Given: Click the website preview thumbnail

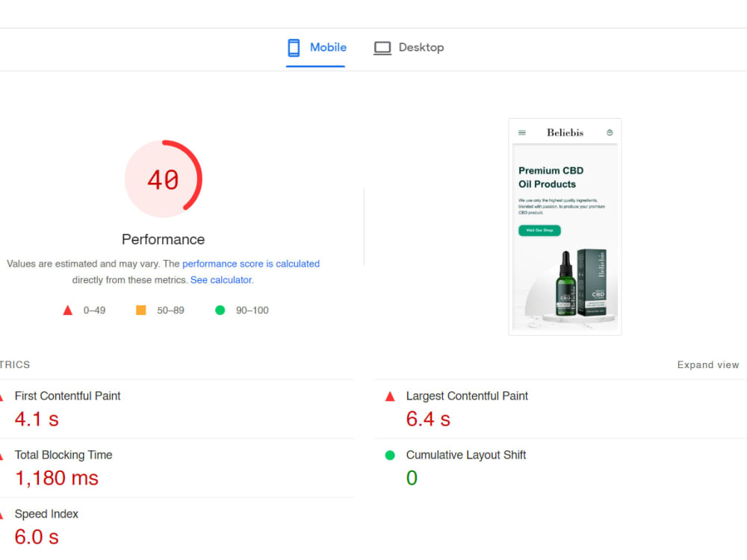Looking at the screenshot, I should pos(564,225).
